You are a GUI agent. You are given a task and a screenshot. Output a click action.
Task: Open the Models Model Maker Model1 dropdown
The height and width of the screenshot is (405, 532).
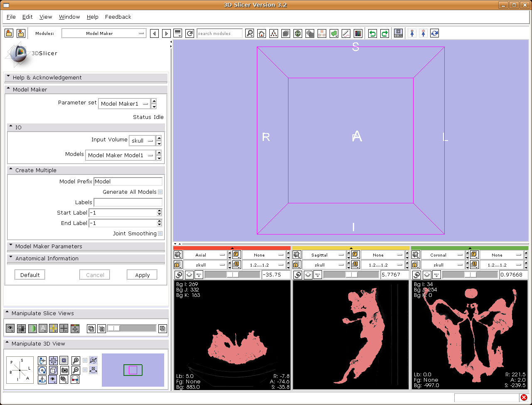click(120, 156)
